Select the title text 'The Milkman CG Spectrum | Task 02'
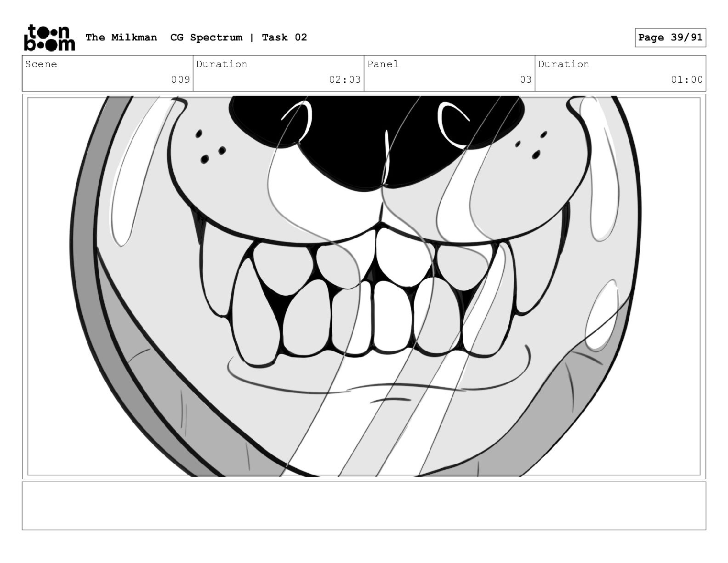 point(196,37)
